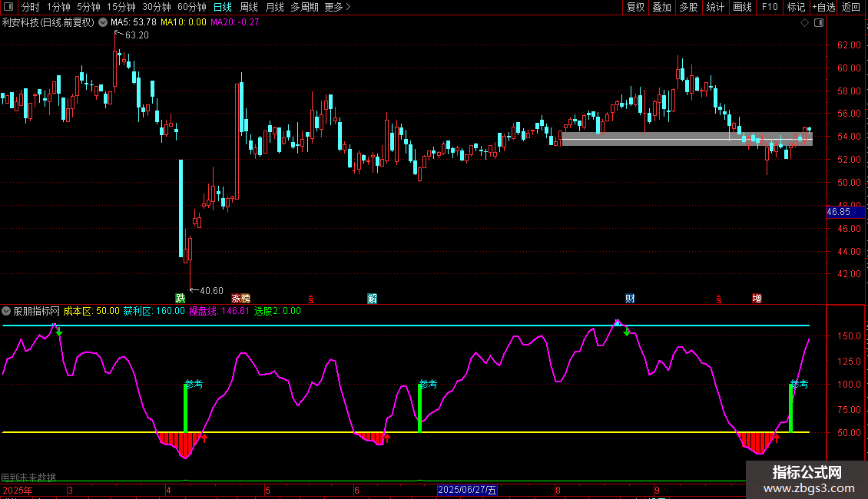Click the cyan 解 event marker
868x499 pixels.
click(x=373, y=298)
